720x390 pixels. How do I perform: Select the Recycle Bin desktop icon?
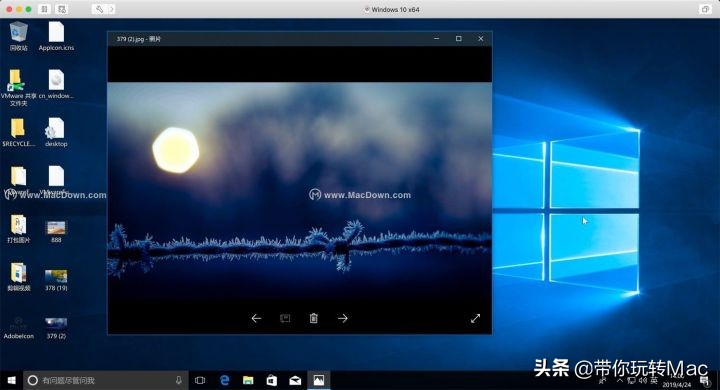18,36
